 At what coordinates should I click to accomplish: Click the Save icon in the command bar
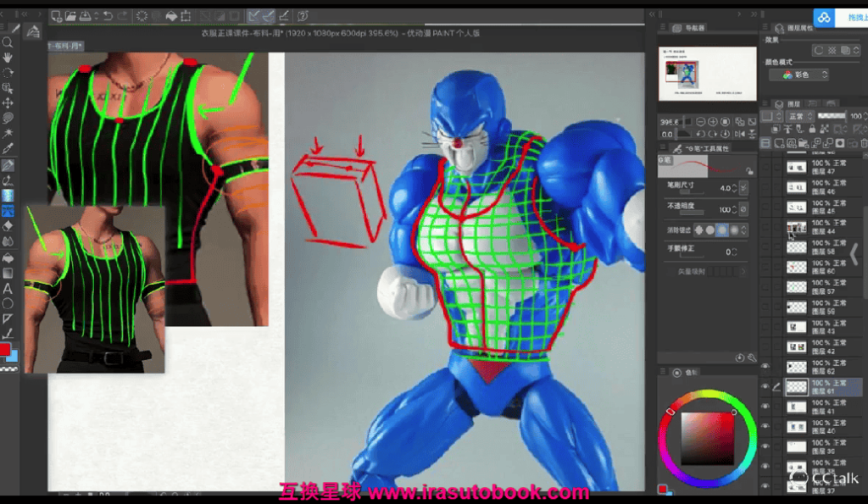86,16
